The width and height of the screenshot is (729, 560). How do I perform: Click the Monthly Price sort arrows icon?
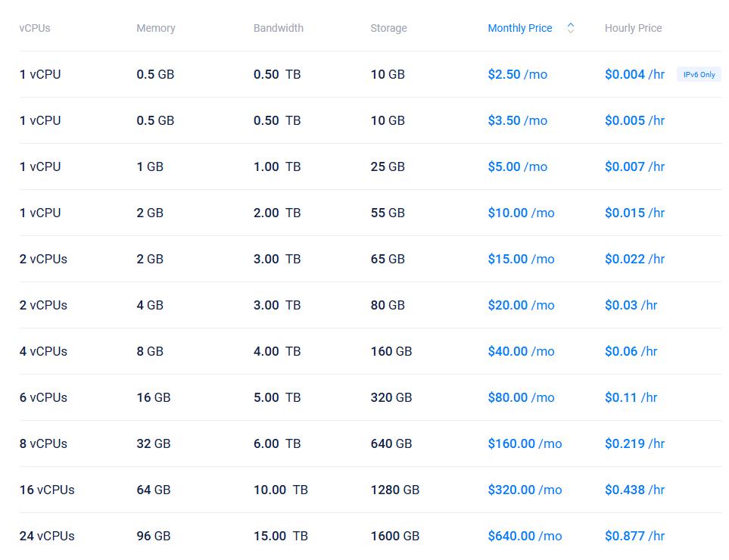pyautogui.click(x=571, y=28)
